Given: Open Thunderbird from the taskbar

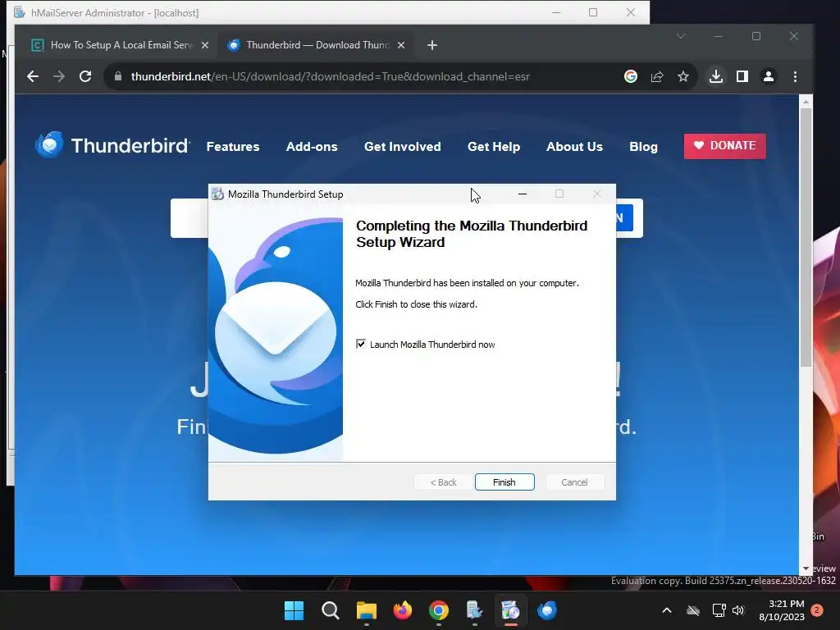Looking at the screenshot, I should click(547, 610).
